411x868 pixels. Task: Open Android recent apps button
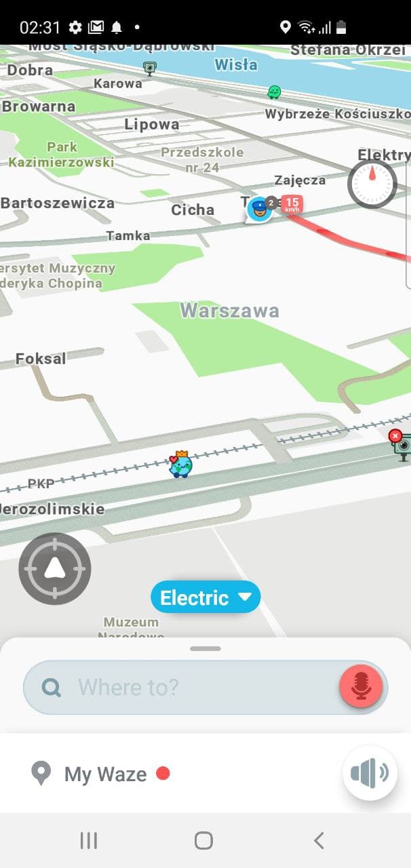tap(89, 841)
